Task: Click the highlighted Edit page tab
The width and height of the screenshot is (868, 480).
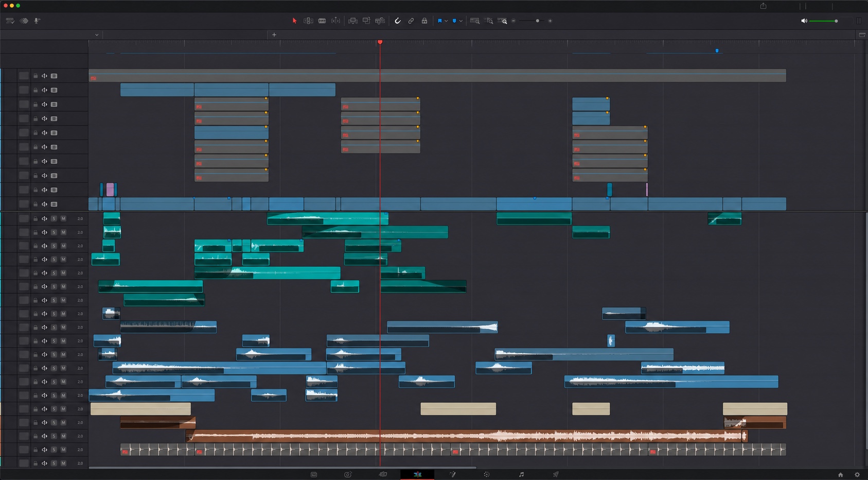Action: coord(417,474)
